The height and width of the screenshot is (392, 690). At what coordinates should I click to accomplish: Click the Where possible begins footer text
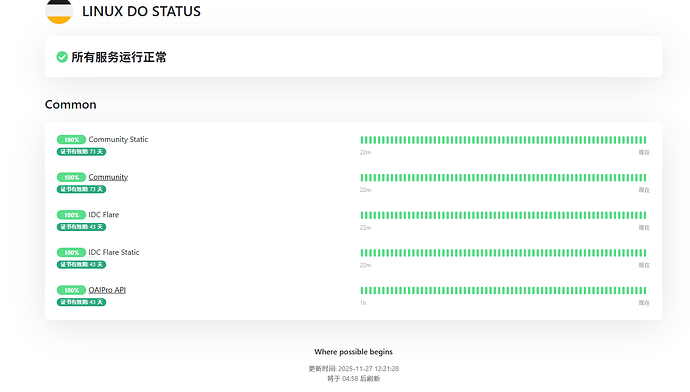pyautogui.click(x=353, y=352)
